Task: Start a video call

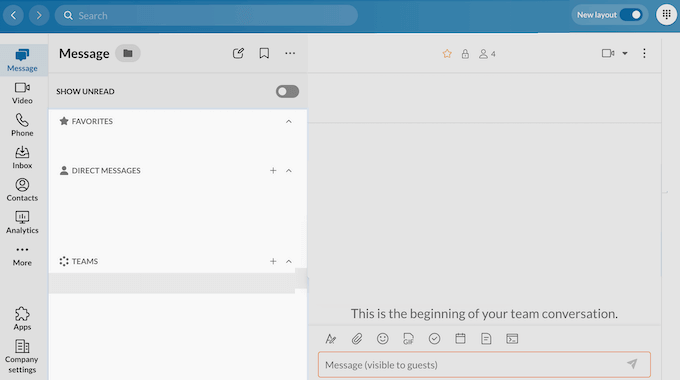Action: pyautogui.click(x=608, y=53)
